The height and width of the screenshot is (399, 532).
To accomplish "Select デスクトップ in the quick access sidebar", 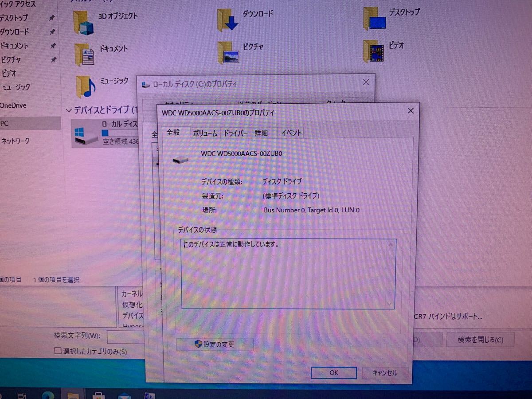I will [13, 18].
